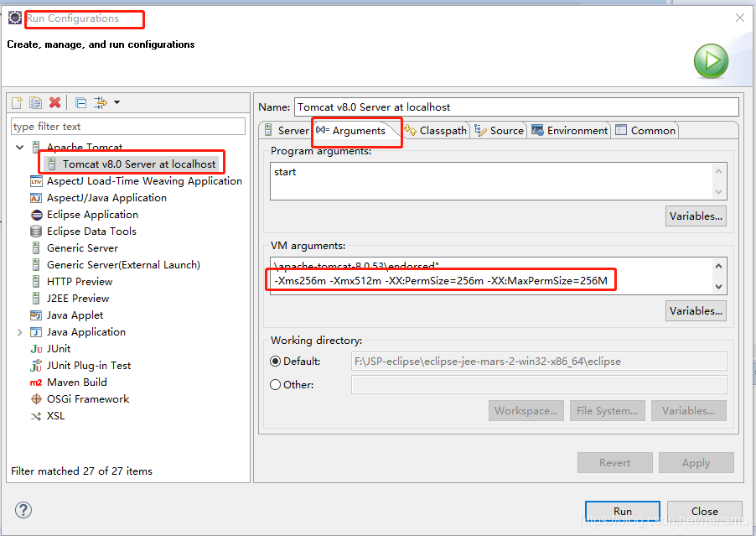Click the OSGi Framework icon
The width and height of the screenshot is (756, 536).
tap(36, 399)
